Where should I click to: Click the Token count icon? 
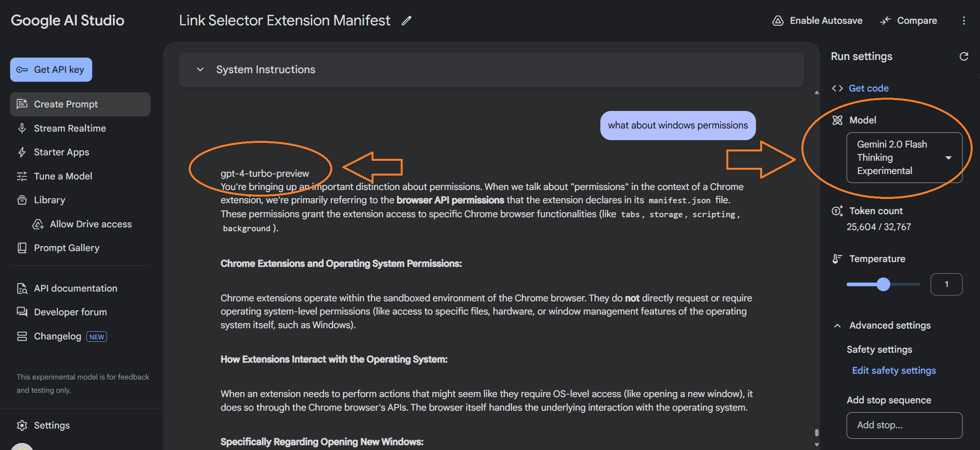(837, 211)
